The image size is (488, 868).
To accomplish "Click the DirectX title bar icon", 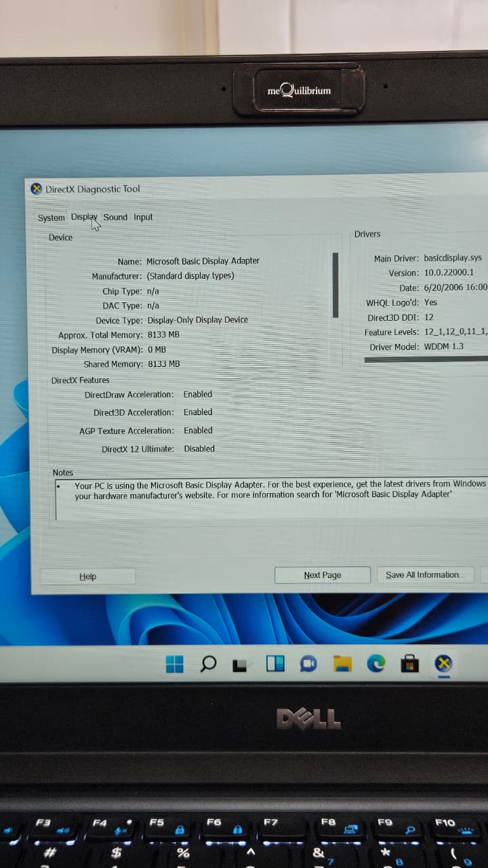I will 37,189.
